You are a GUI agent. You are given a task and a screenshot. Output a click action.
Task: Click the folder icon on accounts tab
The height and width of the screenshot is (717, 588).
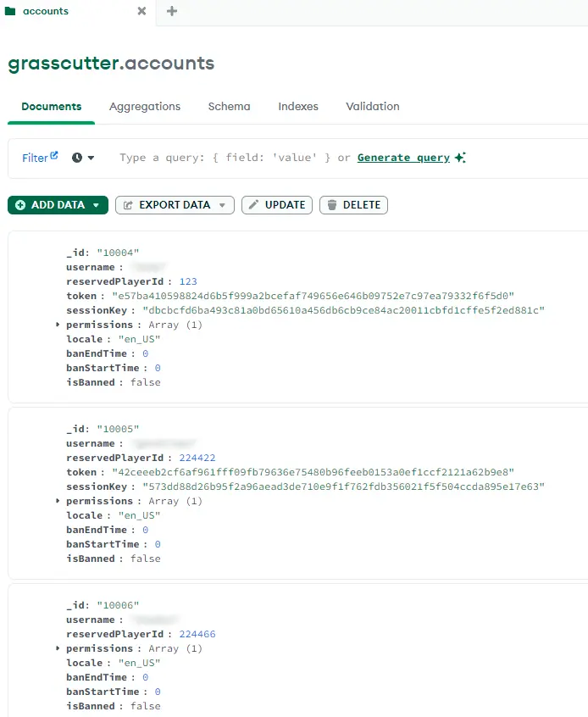pos(10,11)
